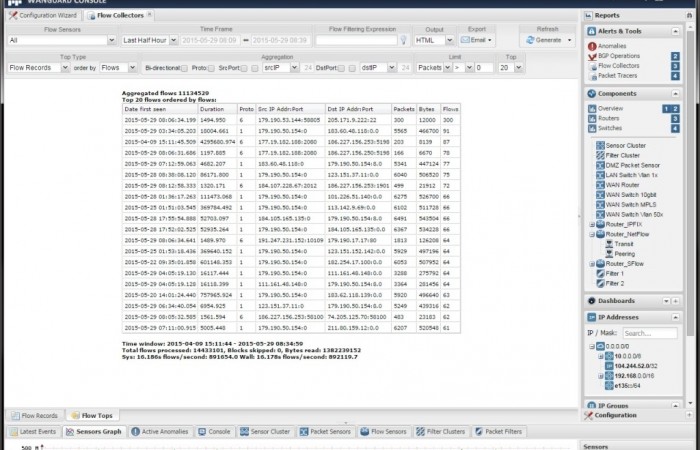Image resolution: width=700 pixels, height=450 pixels.
Task: Expand the 10.0.0.0/8 tree node
Action: pos(600,356)
